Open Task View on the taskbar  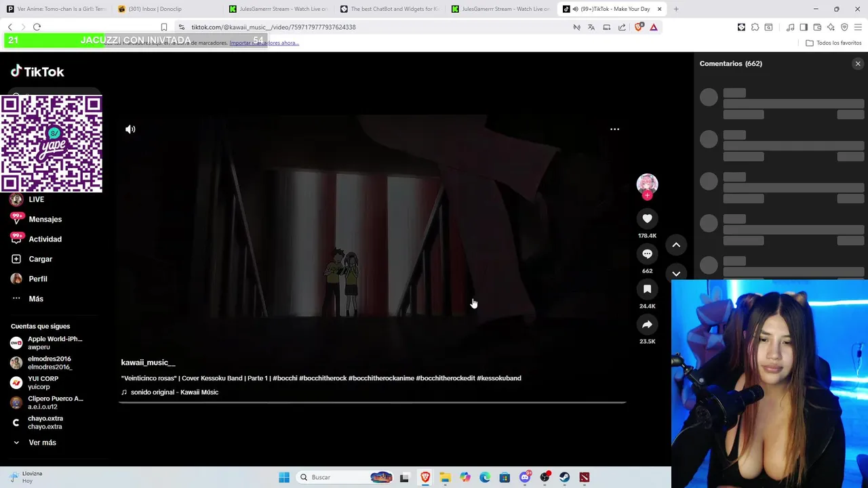(x=404, y=477)
